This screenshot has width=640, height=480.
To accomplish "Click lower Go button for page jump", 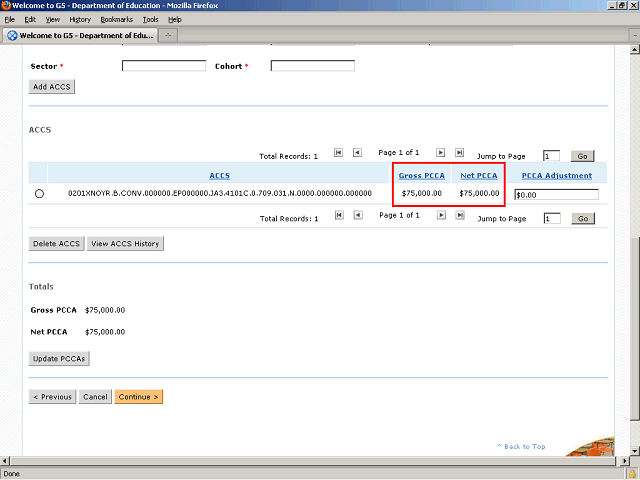I will tap(583, 218).
